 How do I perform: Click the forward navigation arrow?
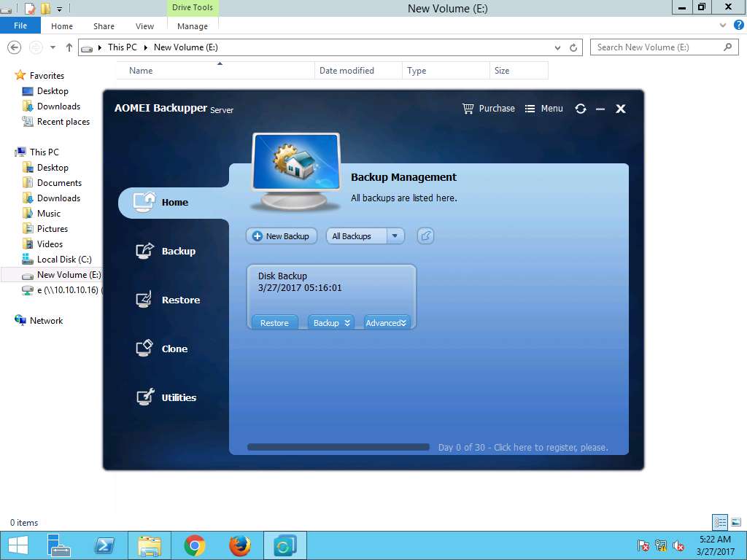36,47
